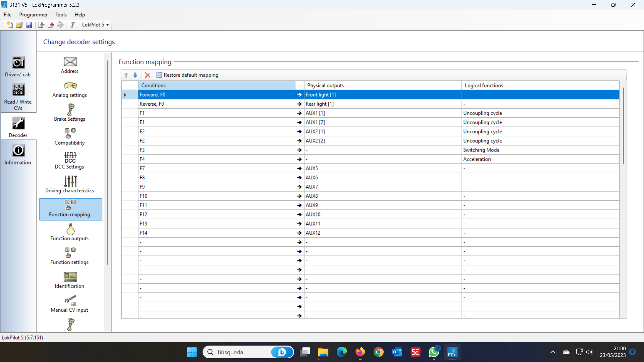Open the Help menu
Screen dimensions: 644x362
point(80,15)
